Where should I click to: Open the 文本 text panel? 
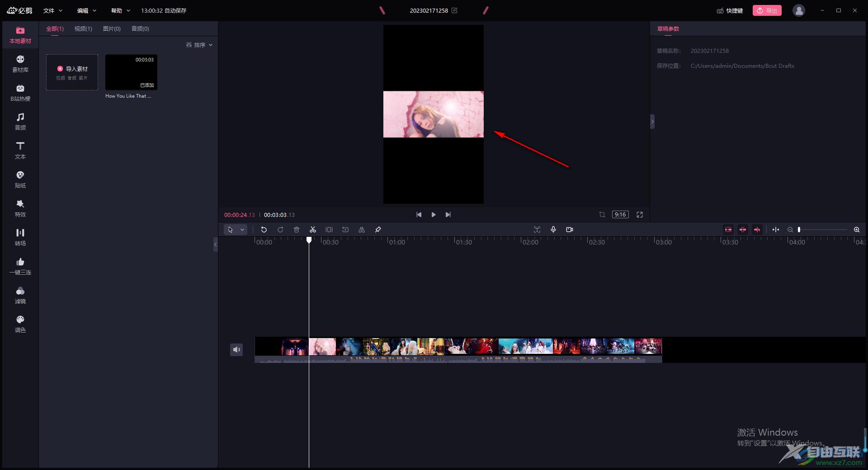tap(20, 151)
